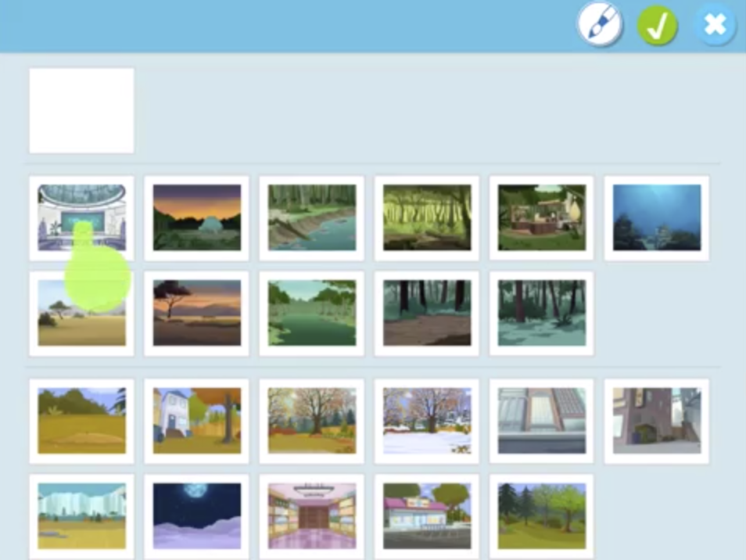Select the autumn tree park background
Image resolution: width=746 pixels, height=560 pixels.
pyautogui.click(x=311, y=421)
